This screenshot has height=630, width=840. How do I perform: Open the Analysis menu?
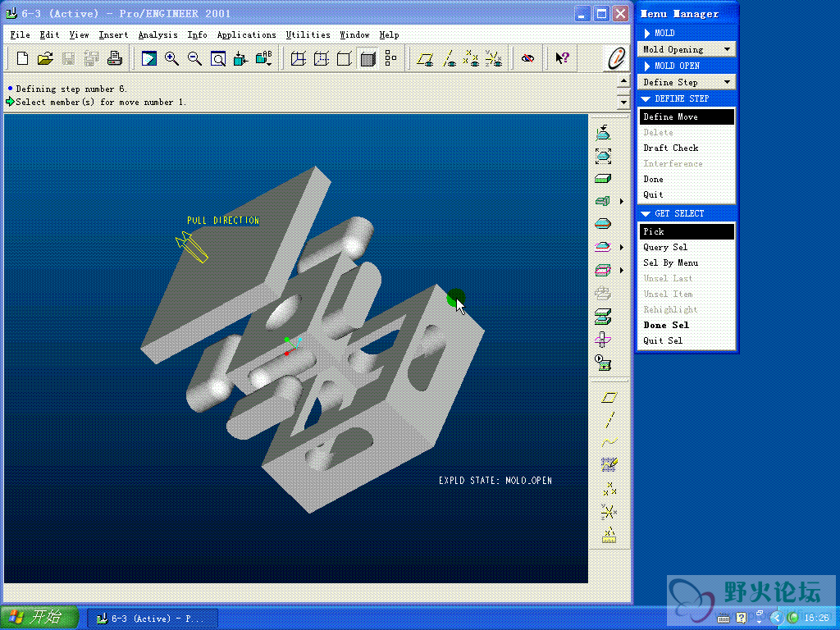pos(157,34)
